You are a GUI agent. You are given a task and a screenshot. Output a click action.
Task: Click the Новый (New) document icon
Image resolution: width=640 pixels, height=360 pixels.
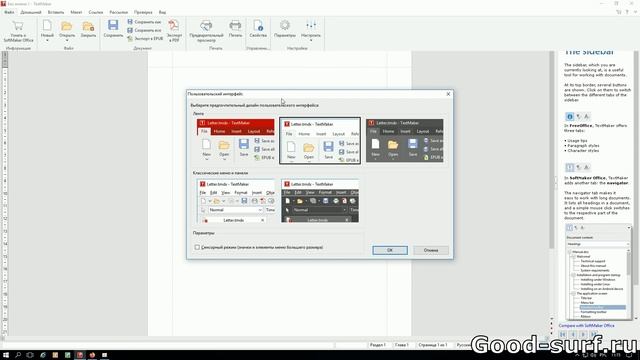(47, 26)
